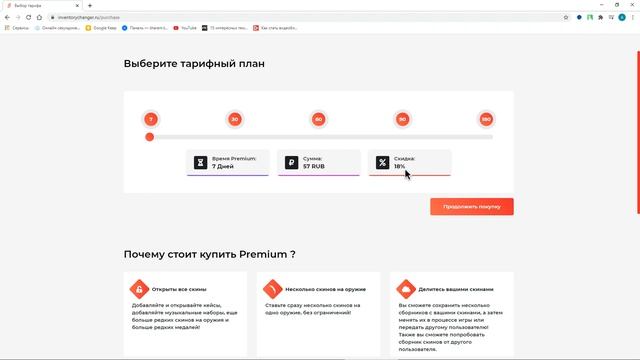Image resolution: width=640 pixels, height=360 pixels.
Task: Click the tariff slider handle
Action: pyautogui.click(x=150, y=137)
